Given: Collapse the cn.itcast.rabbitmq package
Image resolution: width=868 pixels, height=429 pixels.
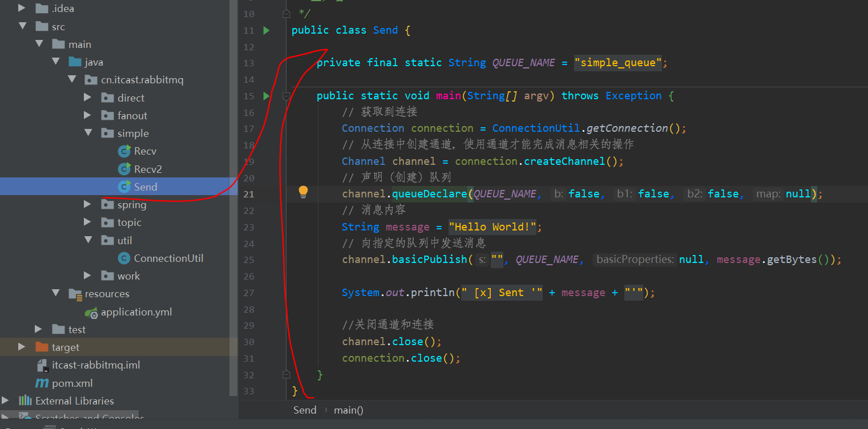Looking at the screenshot, I should point(72,80).
